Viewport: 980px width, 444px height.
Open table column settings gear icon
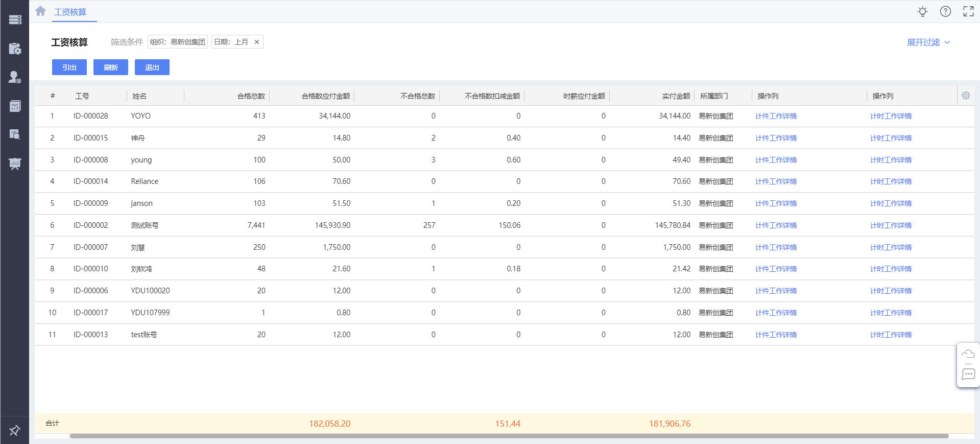pos(966,96)
